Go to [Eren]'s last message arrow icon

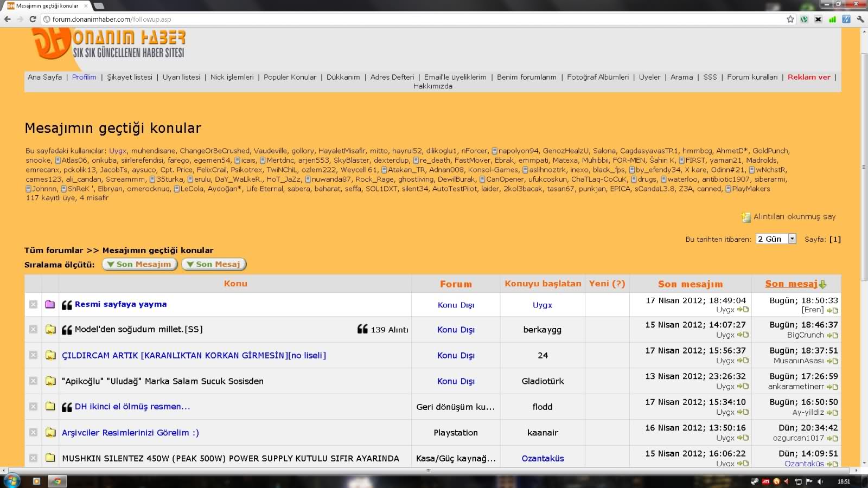pos(832,310)
